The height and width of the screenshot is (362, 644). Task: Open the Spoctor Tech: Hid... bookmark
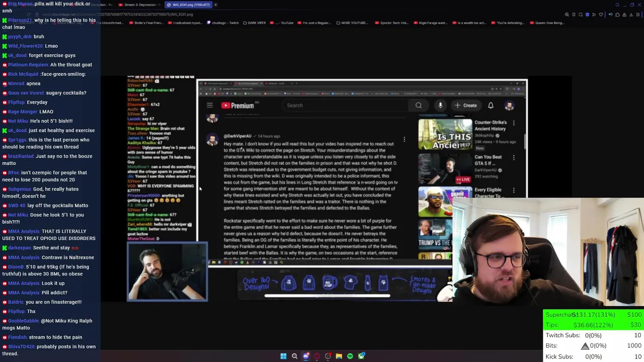click(x=391, y=23)
